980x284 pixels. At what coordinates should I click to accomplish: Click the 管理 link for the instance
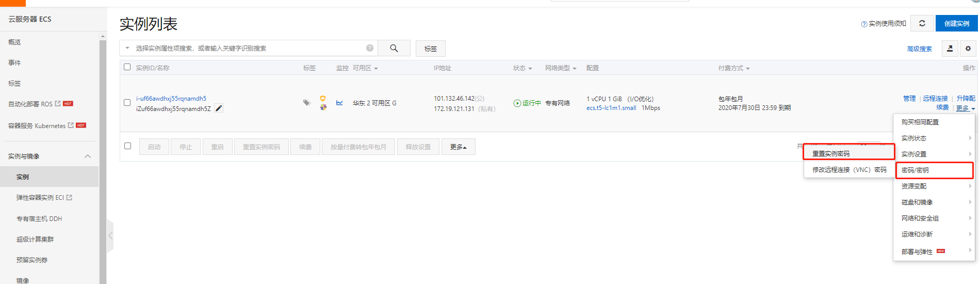909,99
